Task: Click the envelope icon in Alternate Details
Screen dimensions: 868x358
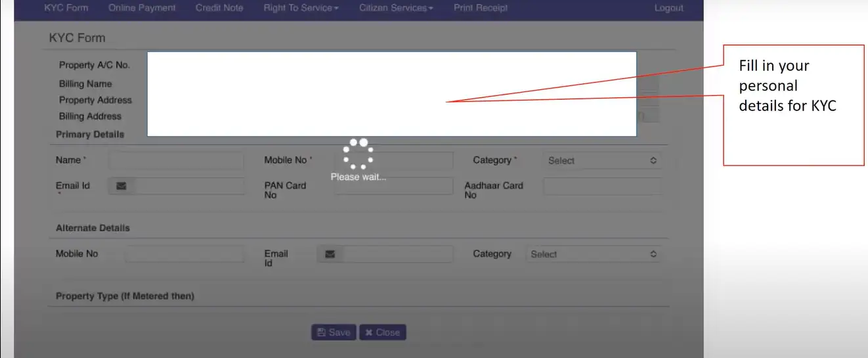Action: coord(330,254)
